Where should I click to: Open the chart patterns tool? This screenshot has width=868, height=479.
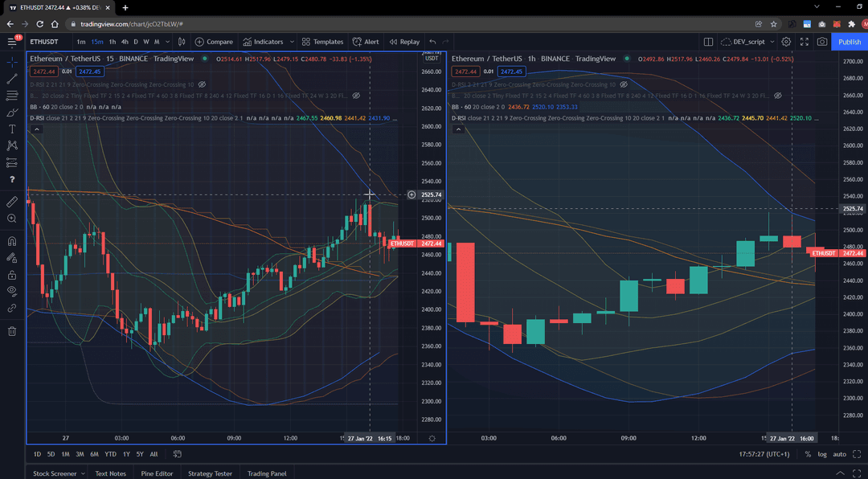(11, 145)
